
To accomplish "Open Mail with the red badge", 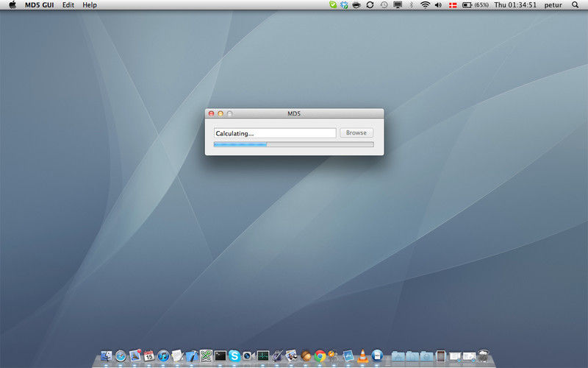I will point(135,355).
